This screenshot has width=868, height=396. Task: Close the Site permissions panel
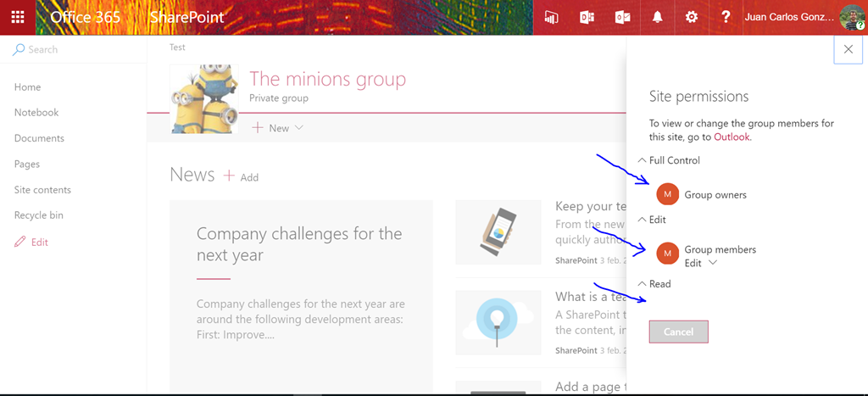point(848,49)
